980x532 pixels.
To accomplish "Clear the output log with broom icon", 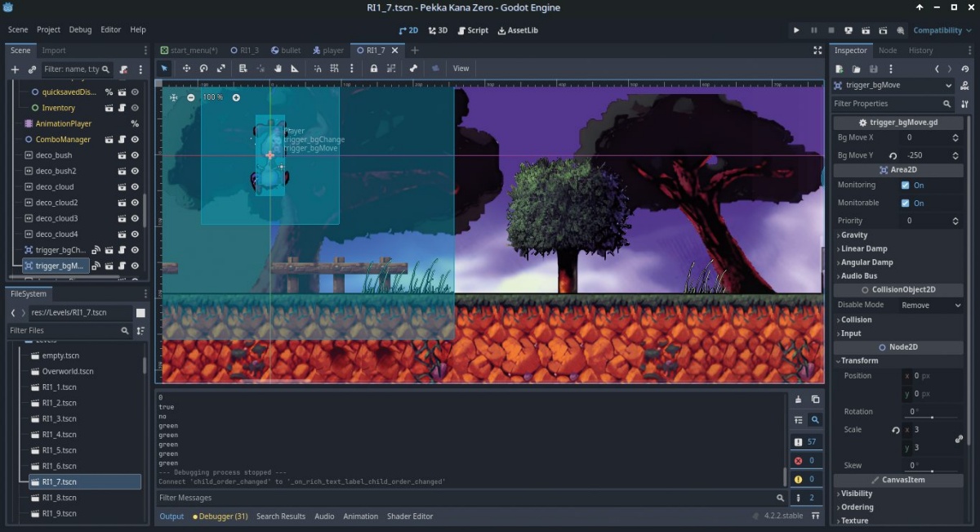I will point(798,399).
